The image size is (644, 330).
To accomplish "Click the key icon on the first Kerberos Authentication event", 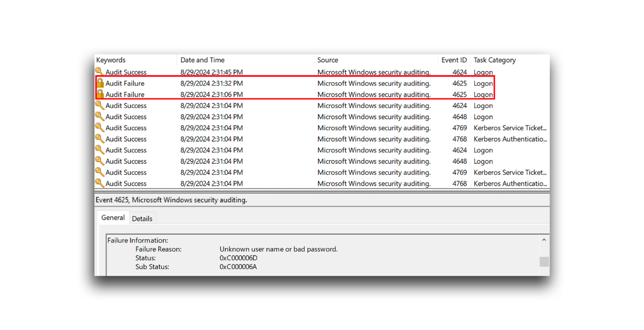I will (x=100, y=139).
